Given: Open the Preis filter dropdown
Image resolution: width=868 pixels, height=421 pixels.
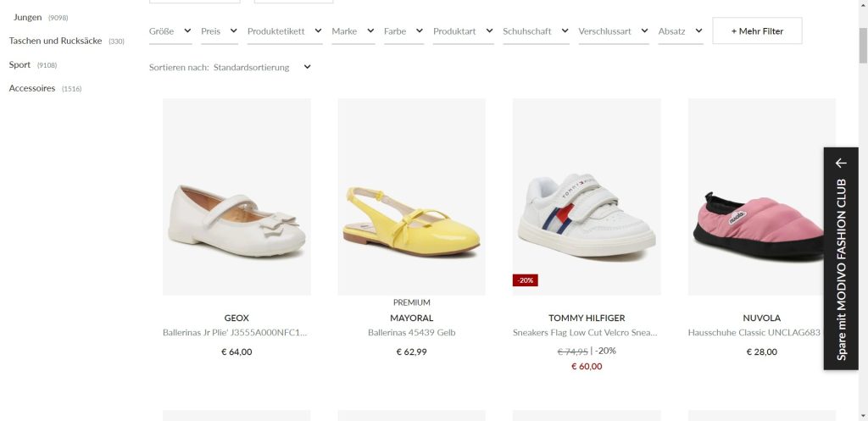Looking at the screenshot, I should pos(219,31).
